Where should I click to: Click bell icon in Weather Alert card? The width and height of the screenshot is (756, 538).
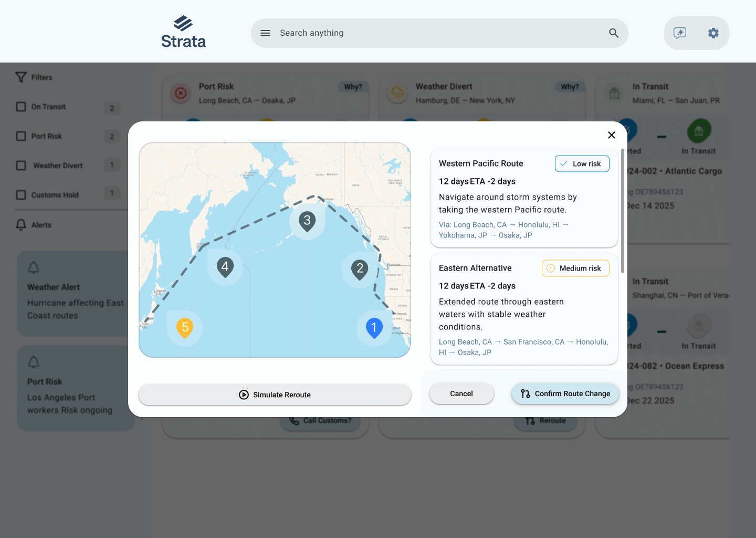(x=34, y=267)
